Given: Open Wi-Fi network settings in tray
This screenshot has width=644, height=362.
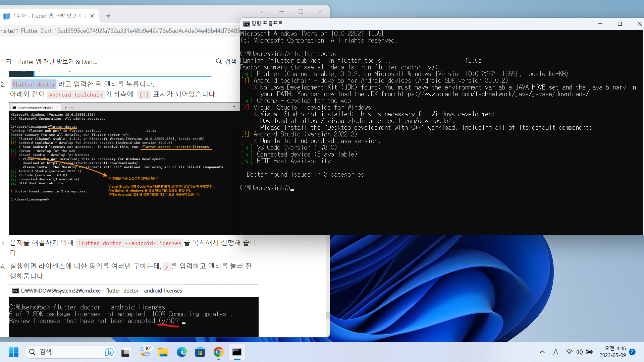Looking at the screenshot, I should click(569, 352).
